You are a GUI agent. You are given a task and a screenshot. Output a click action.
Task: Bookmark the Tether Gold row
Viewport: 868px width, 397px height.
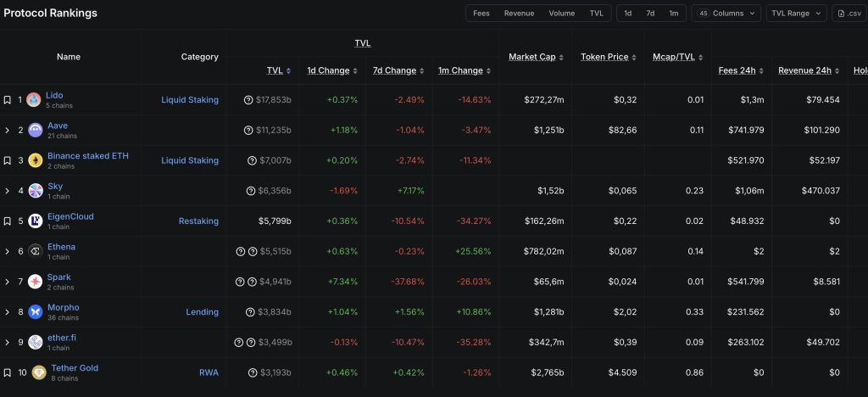click(x=7, y=372)
